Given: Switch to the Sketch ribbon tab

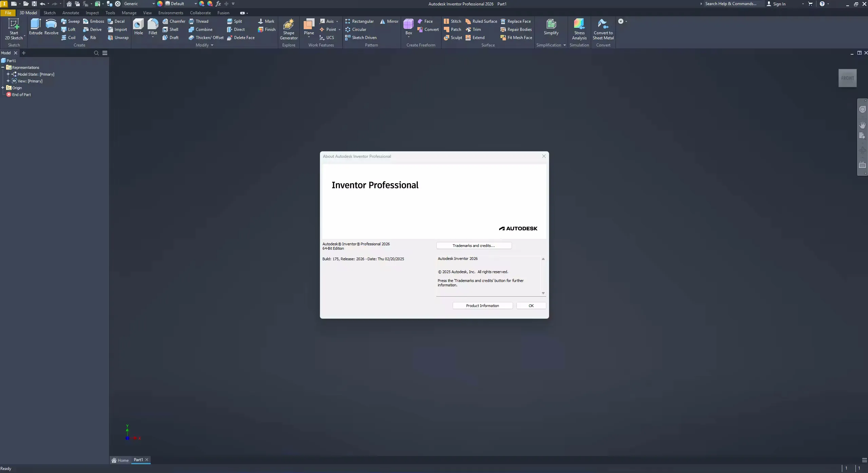Looking at the screenshot, I should pos(49,13).
